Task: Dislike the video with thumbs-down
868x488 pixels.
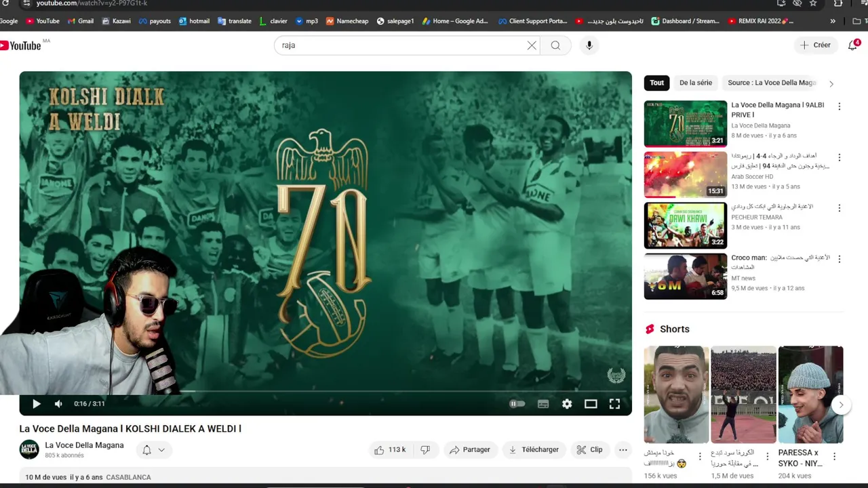Action: 425,449
